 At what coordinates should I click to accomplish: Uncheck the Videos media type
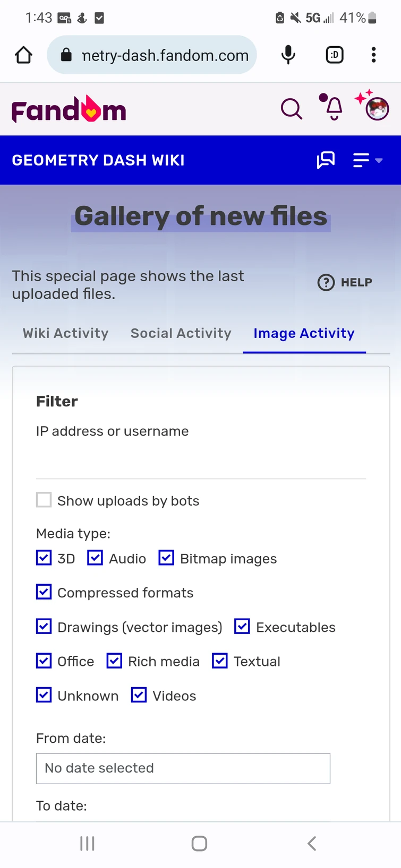139,695
